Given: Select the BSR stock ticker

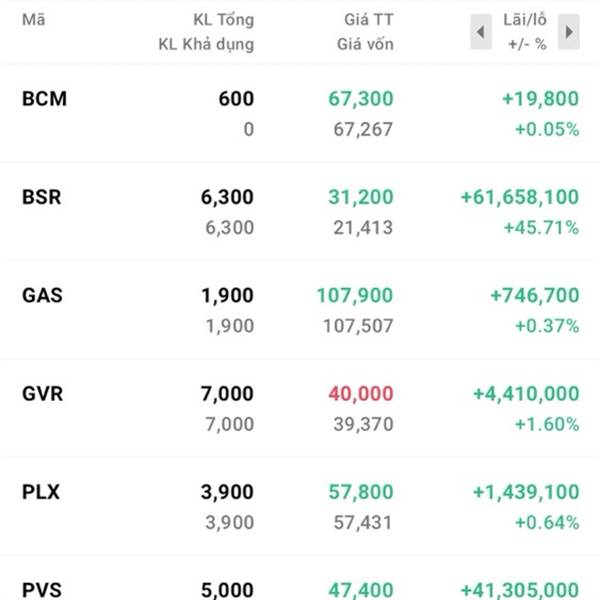Looking at the screenshot, I should click(41, 197).
